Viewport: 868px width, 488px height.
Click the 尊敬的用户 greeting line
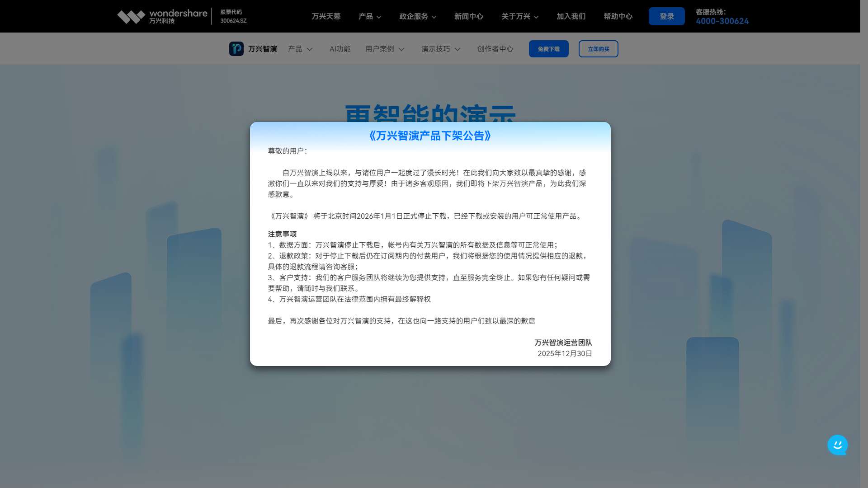point(288,151)
